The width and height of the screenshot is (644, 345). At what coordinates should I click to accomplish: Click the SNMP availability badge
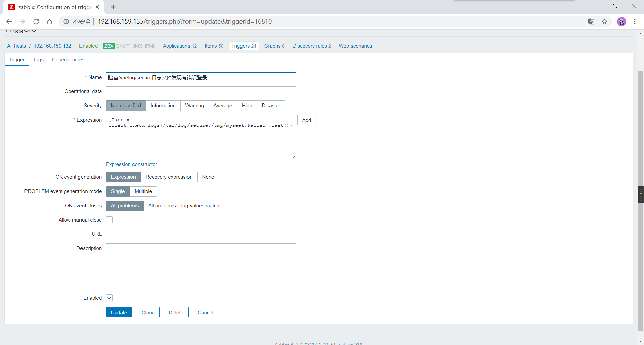coord(123,46)
